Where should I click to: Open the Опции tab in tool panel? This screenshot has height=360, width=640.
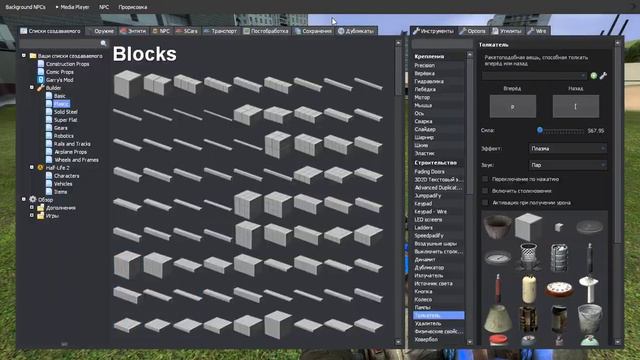(x=473, y=31)
